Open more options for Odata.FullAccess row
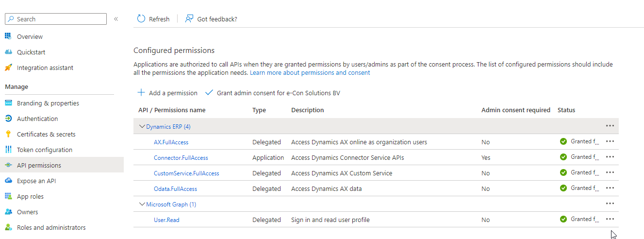 coord(610,188)
